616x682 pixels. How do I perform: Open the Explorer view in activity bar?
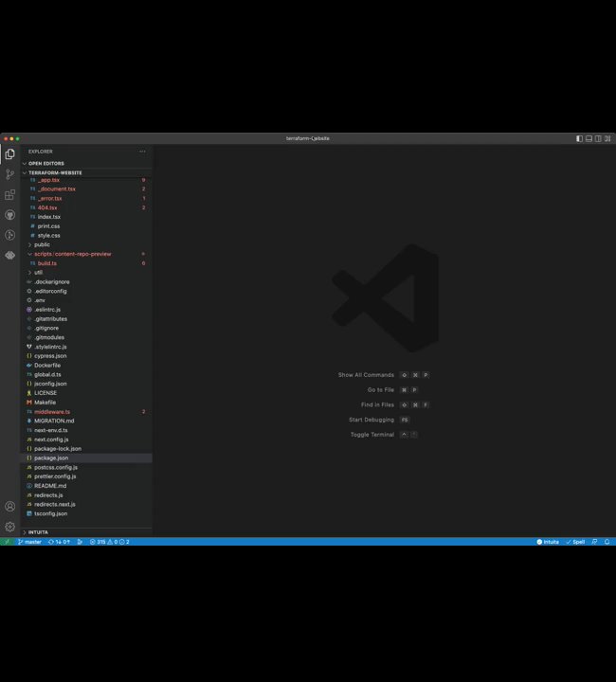tap(10, 154)
